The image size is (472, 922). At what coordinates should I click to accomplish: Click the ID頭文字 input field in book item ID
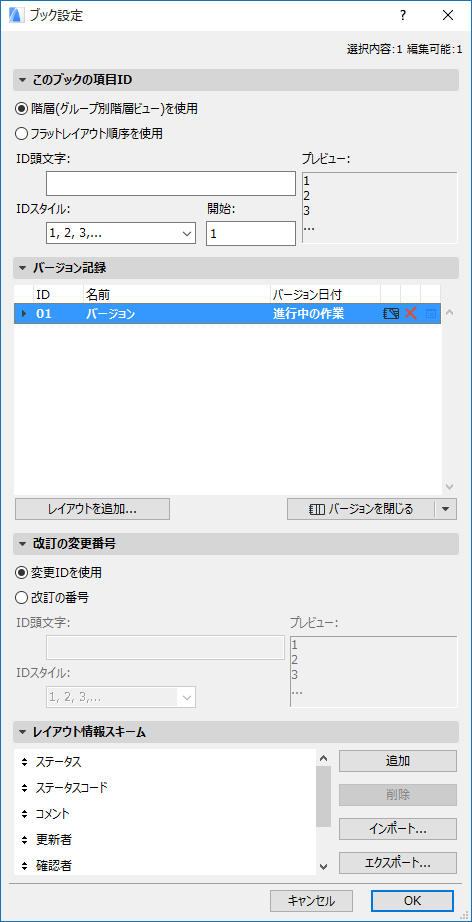(x=170, y=183)
